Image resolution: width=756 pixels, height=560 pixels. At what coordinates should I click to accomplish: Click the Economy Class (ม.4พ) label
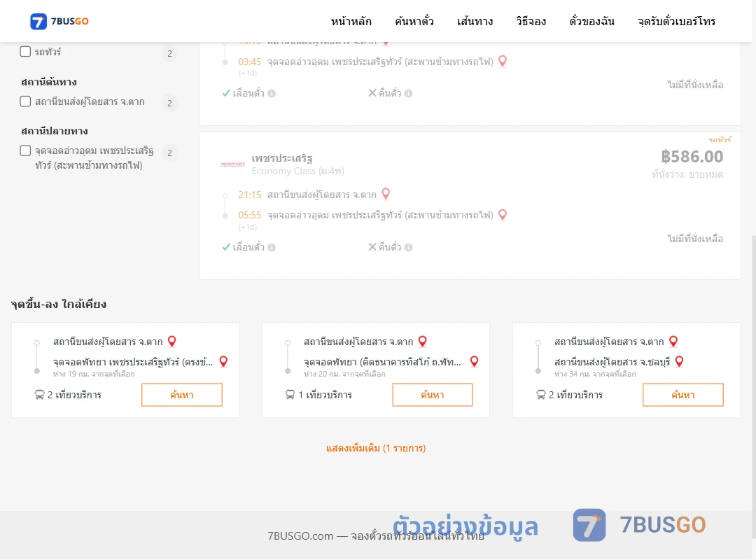coord(298,171)
